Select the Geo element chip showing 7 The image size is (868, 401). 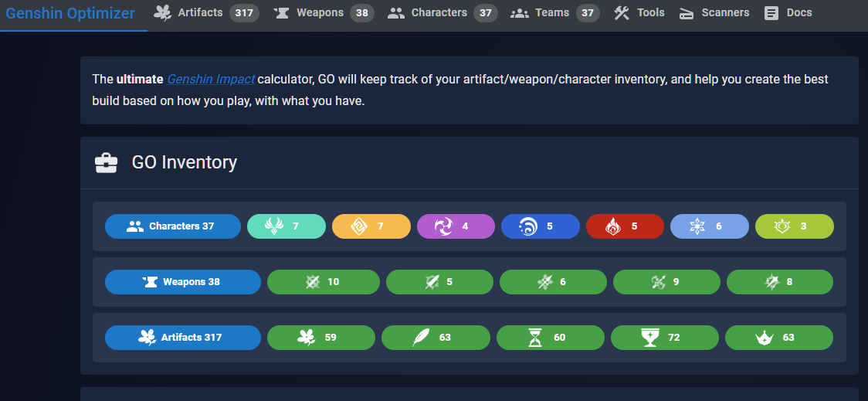(x=371, y=226)
